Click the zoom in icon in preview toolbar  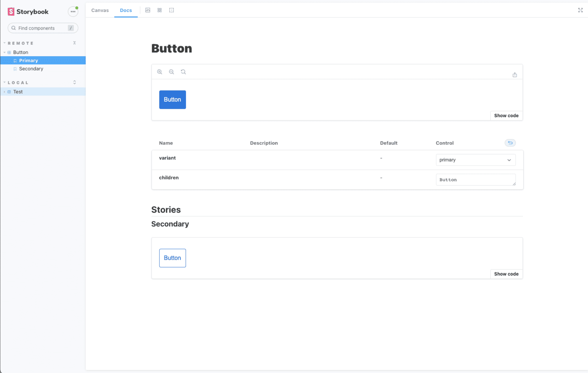(x=159, y=72)
